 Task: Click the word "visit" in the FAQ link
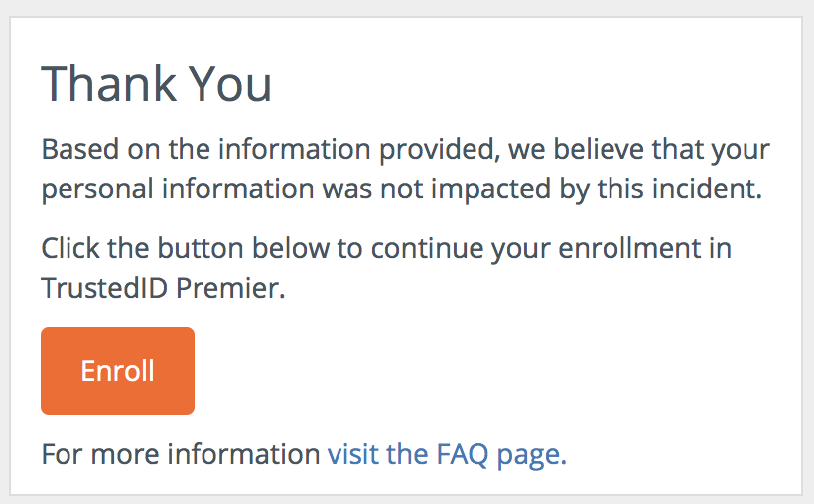(x=352, y=454)
